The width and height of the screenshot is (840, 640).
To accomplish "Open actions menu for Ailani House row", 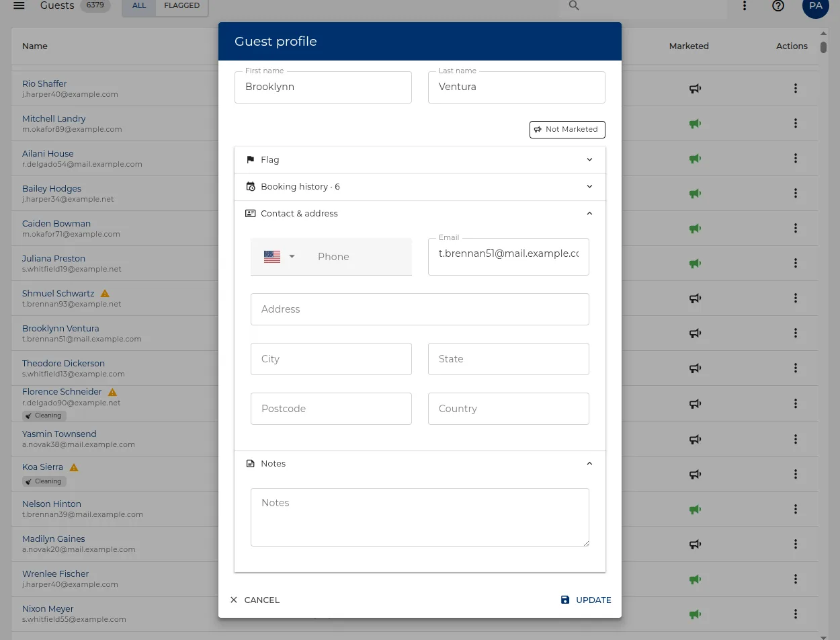I will click(796, 158).
